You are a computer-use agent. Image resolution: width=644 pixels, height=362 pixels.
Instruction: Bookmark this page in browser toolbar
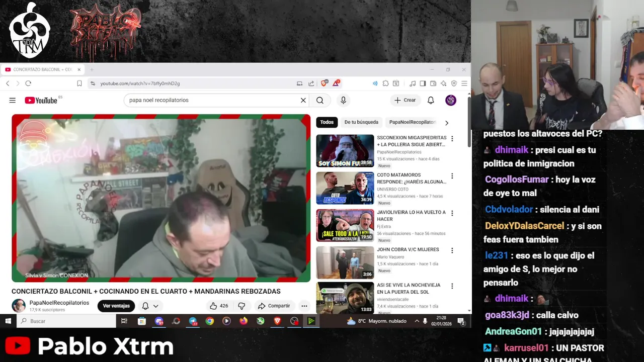coord(79,83)
